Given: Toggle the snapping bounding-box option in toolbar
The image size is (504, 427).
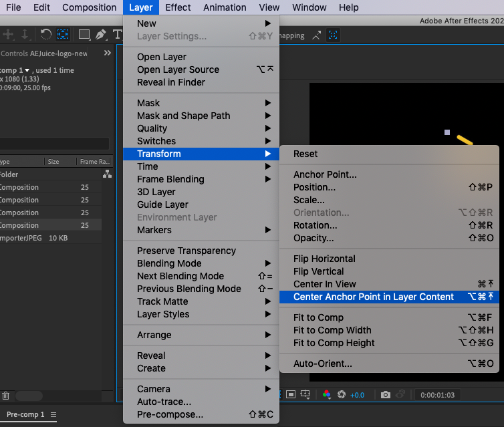Looking at the screenshot, I should (x=332, y=35).
